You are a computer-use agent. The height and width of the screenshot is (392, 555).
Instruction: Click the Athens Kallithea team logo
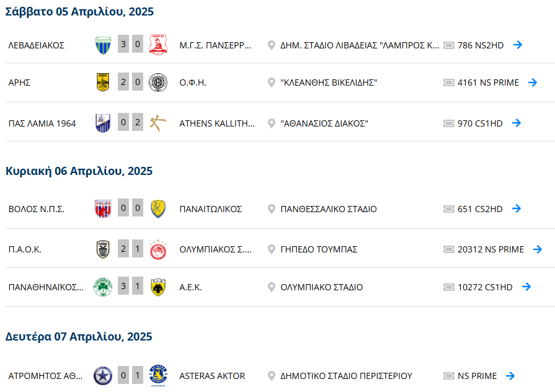point(158,123)
